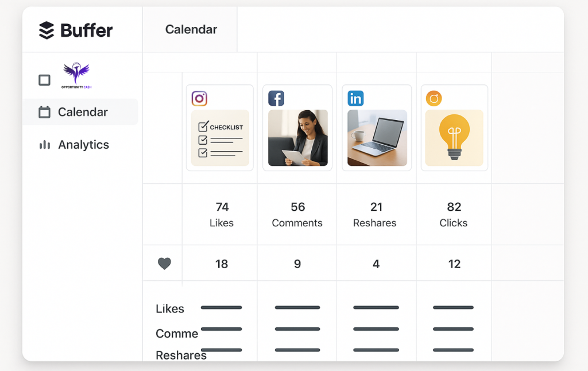Image resolution: width=588 pixels, height=371 pixels.
Task: Click the orange circular icon above lightbulb post
Action: (434, 98)
